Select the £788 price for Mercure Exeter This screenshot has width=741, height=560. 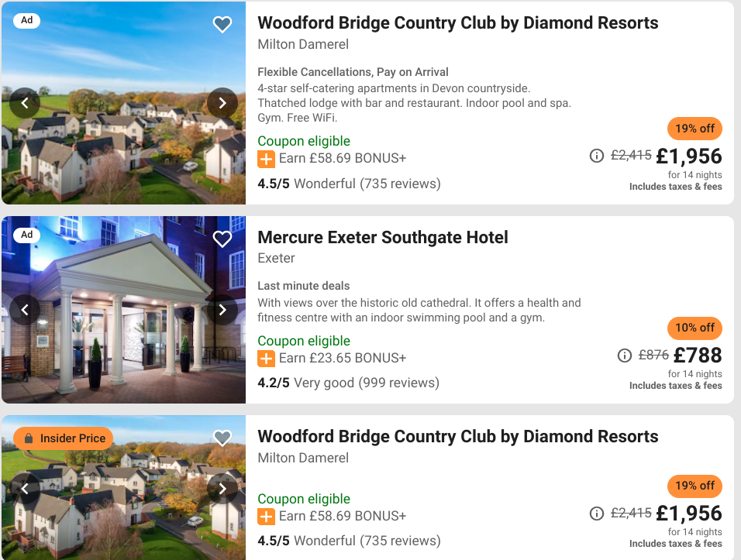click(698, 355)
